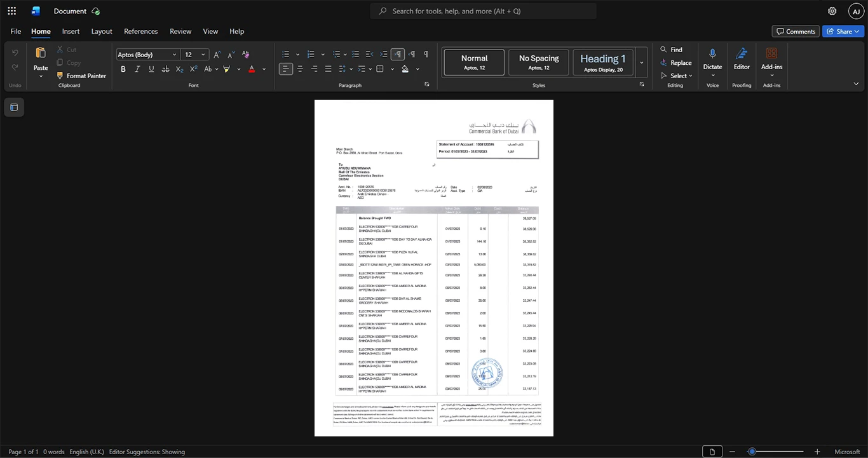This screenshot has height=458, width=868.
Task: Decrease font size with Shrink Font
Action: coord(231,55)
